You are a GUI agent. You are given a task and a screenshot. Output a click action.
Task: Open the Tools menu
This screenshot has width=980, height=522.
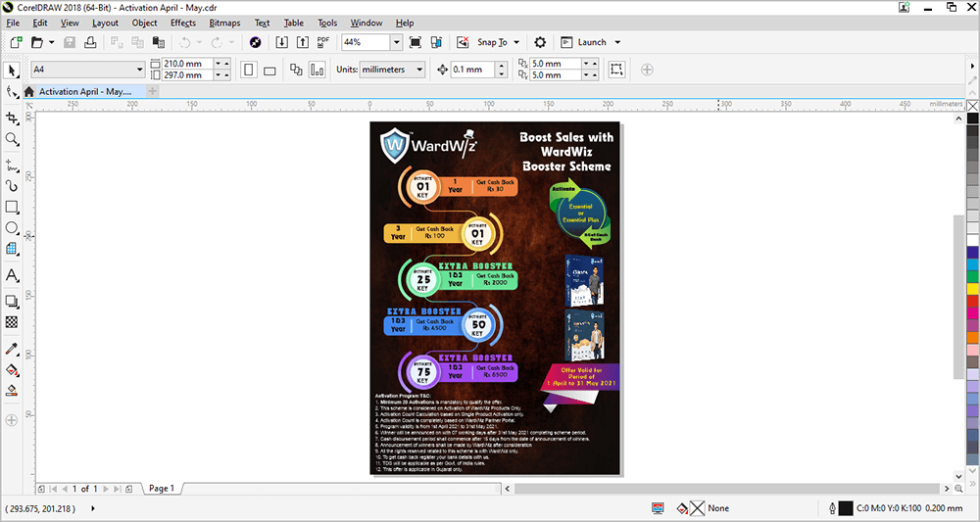coord(327,24)
